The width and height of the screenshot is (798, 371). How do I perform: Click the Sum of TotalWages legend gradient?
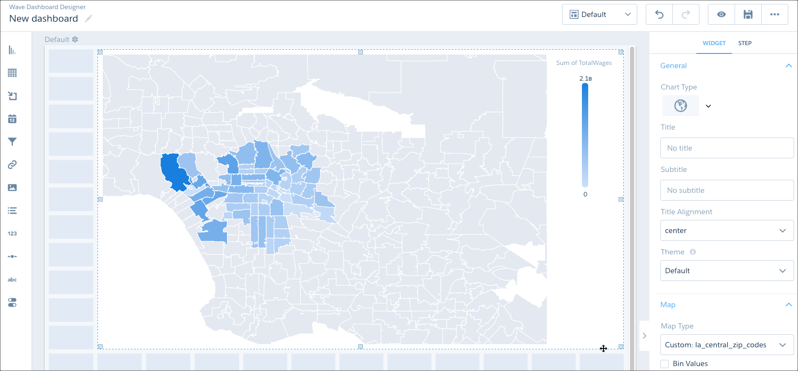pos(585,135)
